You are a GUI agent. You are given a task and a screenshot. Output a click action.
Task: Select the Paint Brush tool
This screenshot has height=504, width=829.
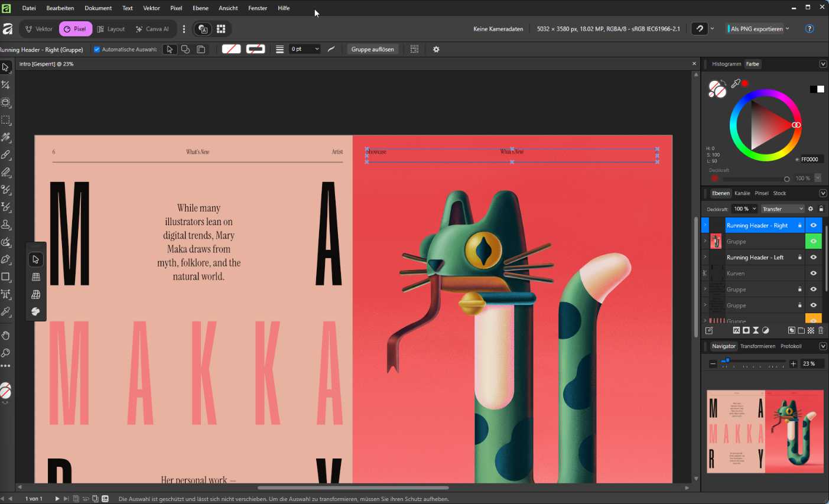[6, 155]
